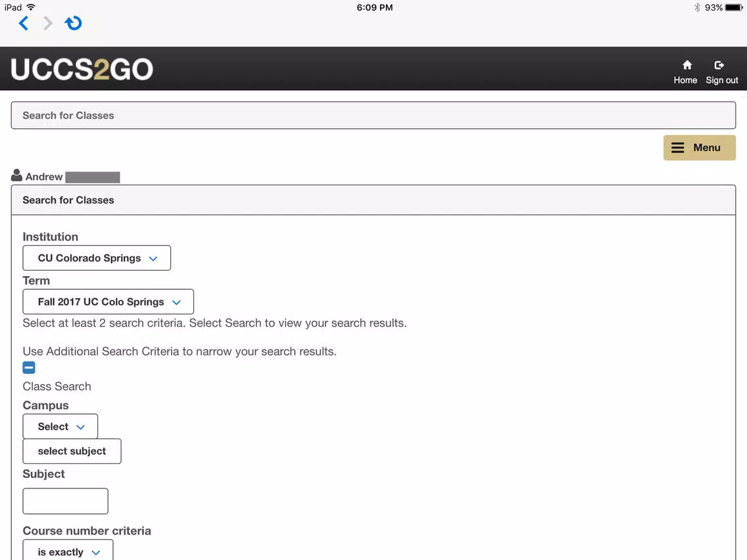Open Home via the house icon
747x560 pixels.
(686, 72)
